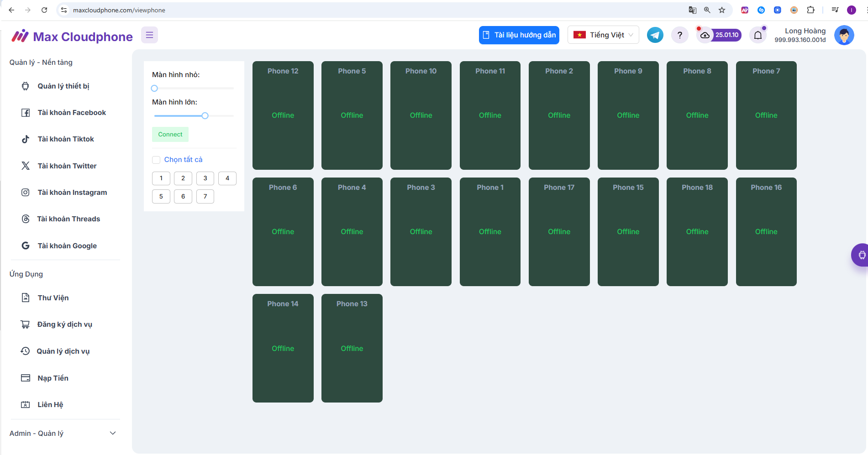The height and width of the screenshot is (455, 868).
Task: Select group button 5
Action: (161, 197)
